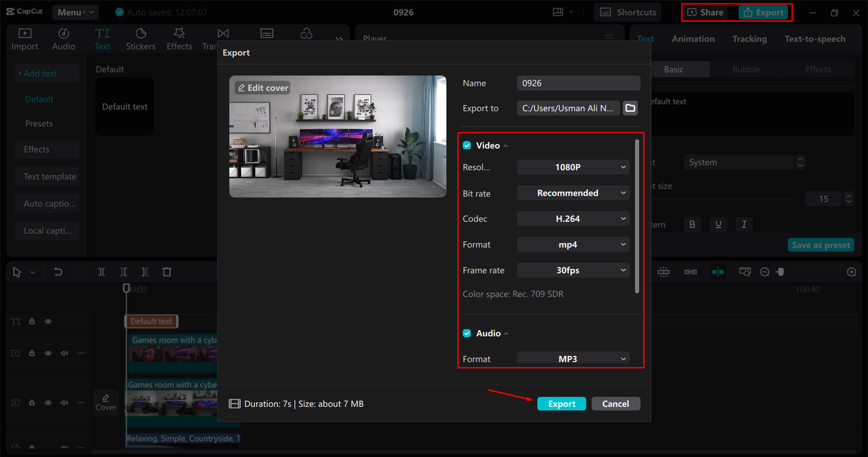
Task: Collapse the Audio section arrow
Action: tap(507, 334)
